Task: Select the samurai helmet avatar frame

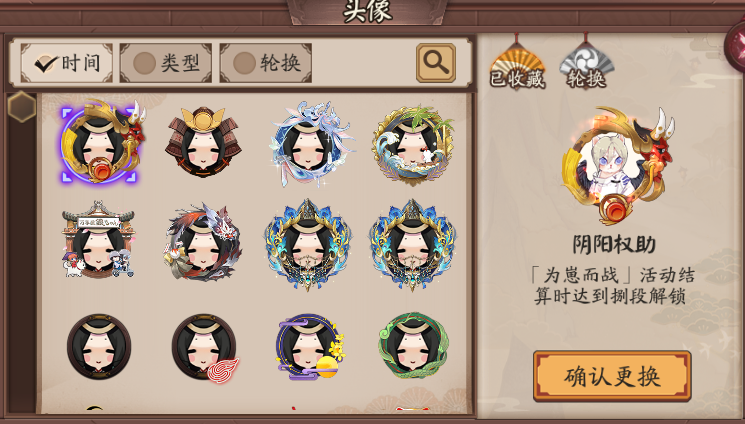Action: pyautogui.click(x=203, y=142)
